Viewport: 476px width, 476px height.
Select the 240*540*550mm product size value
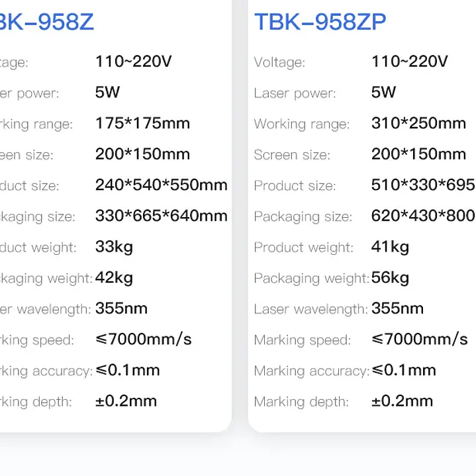pyautogui.click(x=161, y=185)
